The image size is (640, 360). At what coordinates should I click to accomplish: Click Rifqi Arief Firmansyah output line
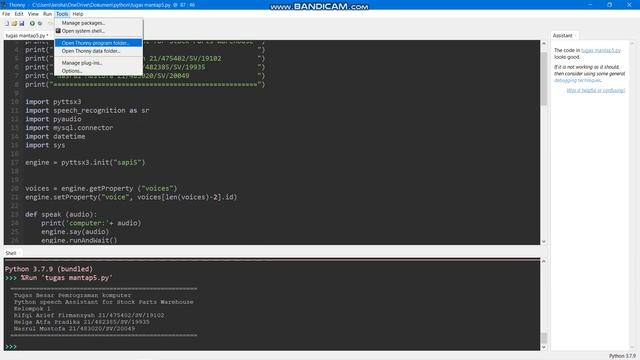[89, 315]
